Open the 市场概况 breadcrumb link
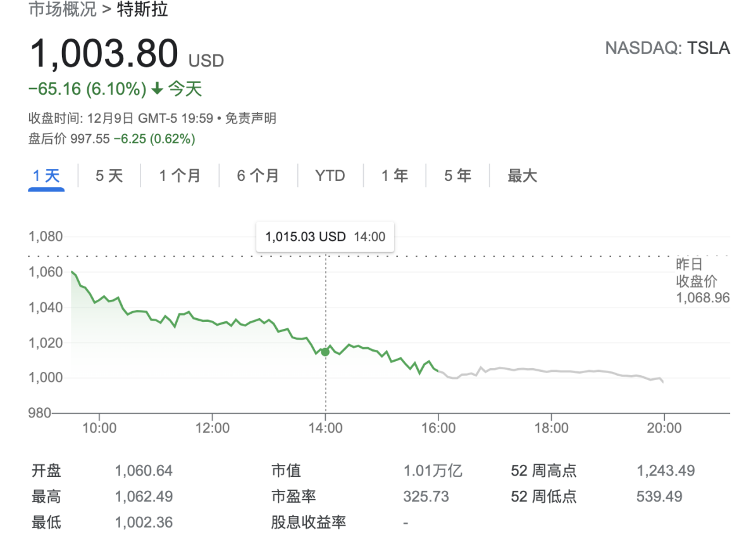Image resolution: width=756 pixels, height=549 pixels. [63, 10]
